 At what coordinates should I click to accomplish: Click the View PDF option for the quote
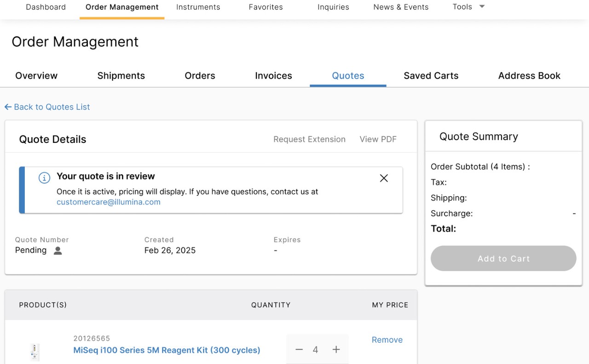tap(378, 139)
